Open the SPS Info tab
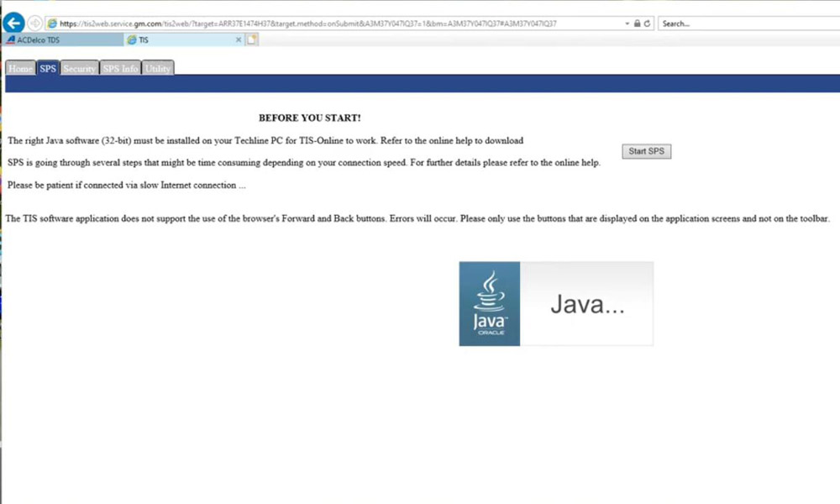The image size is (840, 504). click(x=120, y=69)
